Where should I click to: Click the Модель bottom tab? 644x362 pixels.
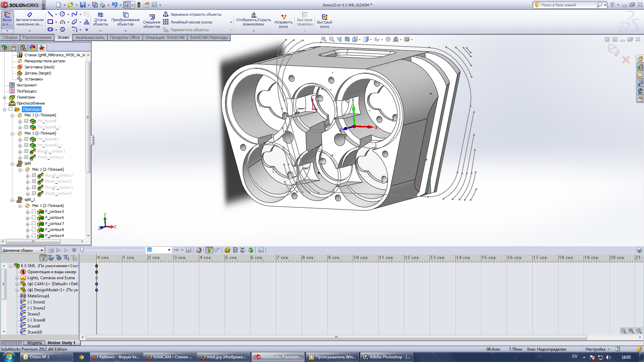35,343
